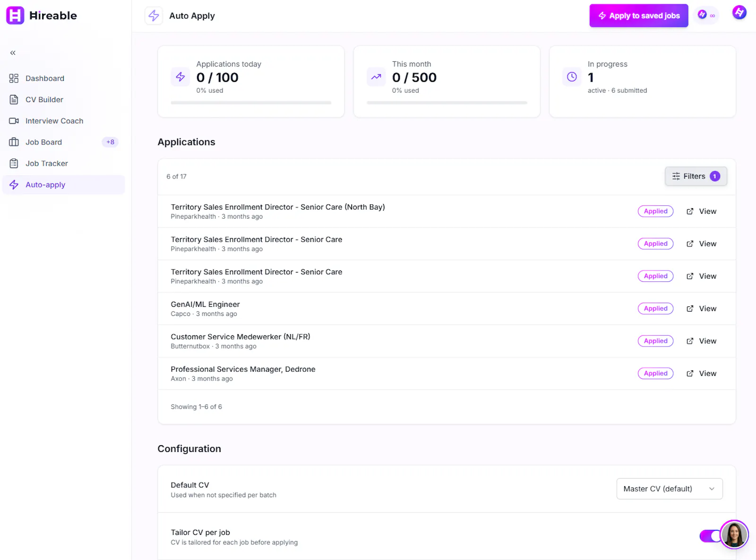Screen dimensions: 756x560
Task: Select Auto-apply in sidebar
Action: pos(63,185)
